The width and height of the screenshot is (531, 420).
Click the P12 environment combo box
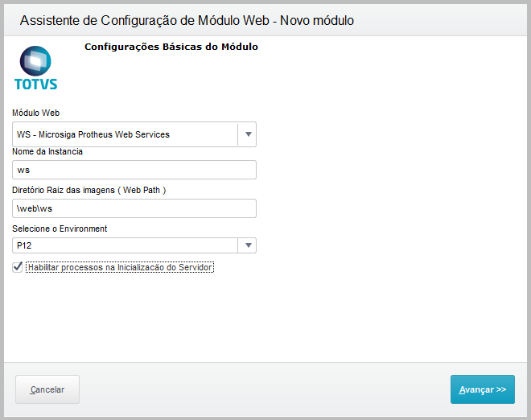[126, 245]
